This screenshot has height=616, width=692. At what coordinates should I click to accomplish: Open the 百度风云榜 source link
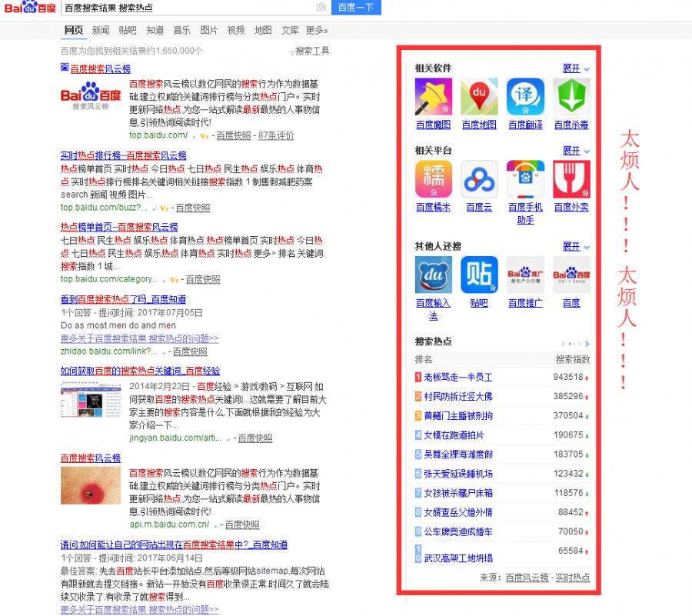(527, 578)
